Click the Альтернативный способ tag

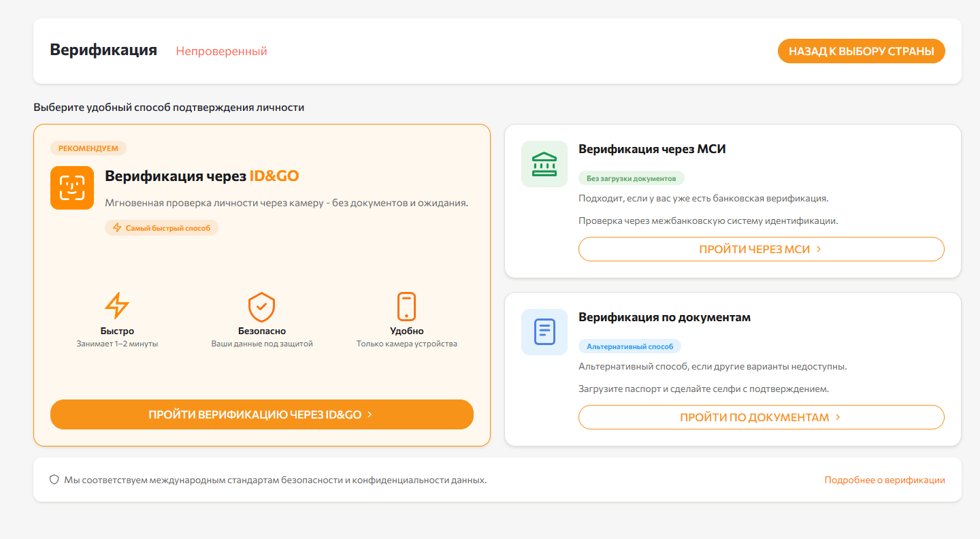coord(630,346)
